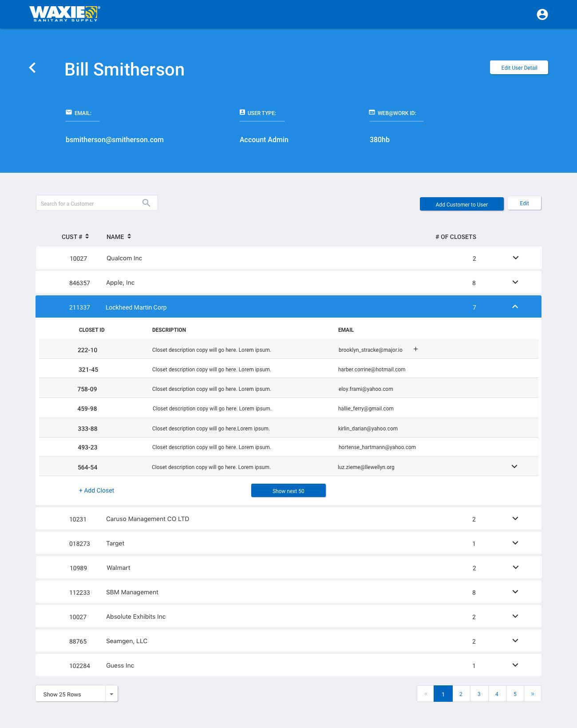This screenshot has height=728, width=577.
Task: Click email luz.zieme@llewellyn.org
Action: pyautogui.click(x=366, y=467)
